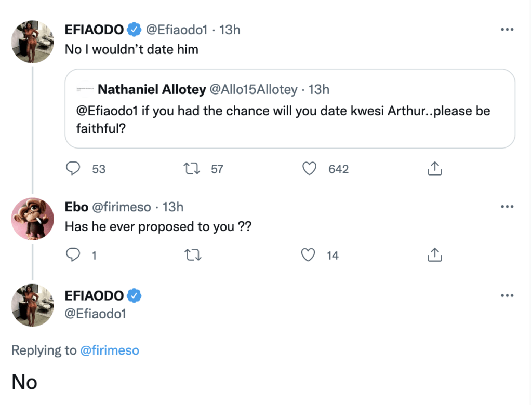532x405 pixels.
Task: Like Ebo's tweet with 14 likes
Action: [309, 255]
